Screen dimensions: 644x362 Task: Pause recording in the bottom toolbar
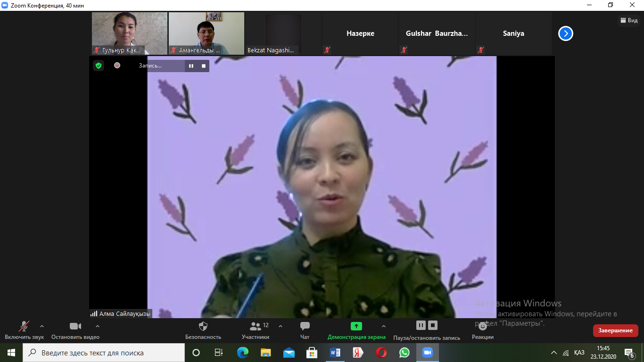[421, 325]
